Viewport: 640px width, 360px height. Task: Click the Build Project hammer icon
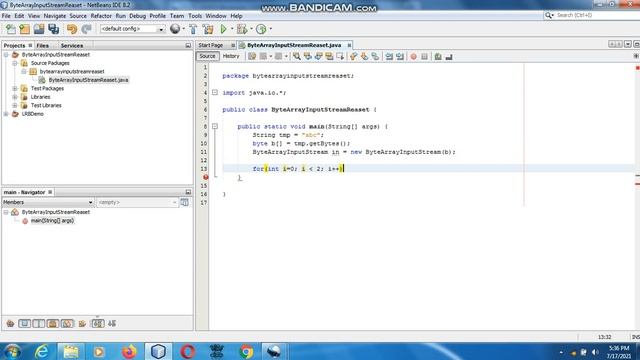click(x=193, y=29)
